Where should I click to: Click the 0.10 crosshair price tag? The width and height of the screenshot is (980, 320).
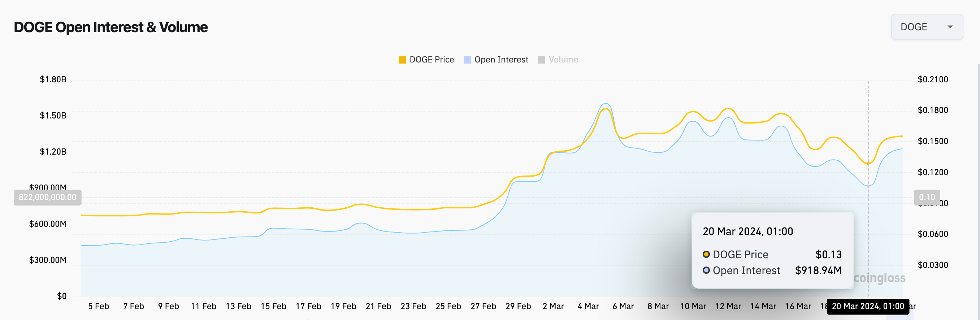[927, 198]
